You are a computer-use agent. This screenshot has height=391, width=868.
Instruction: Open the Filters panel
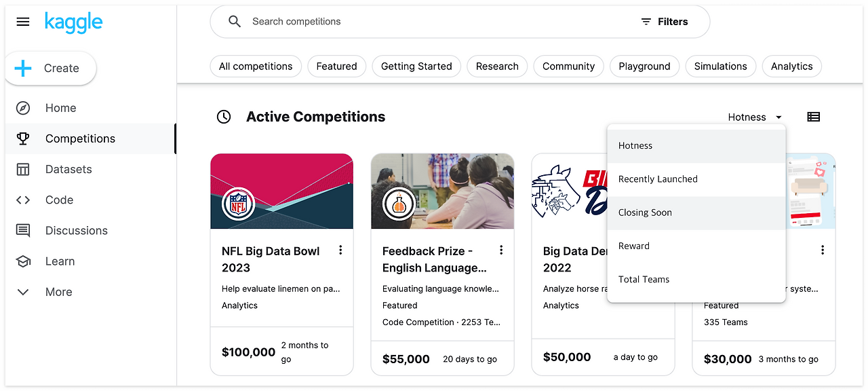click(665, 22)
